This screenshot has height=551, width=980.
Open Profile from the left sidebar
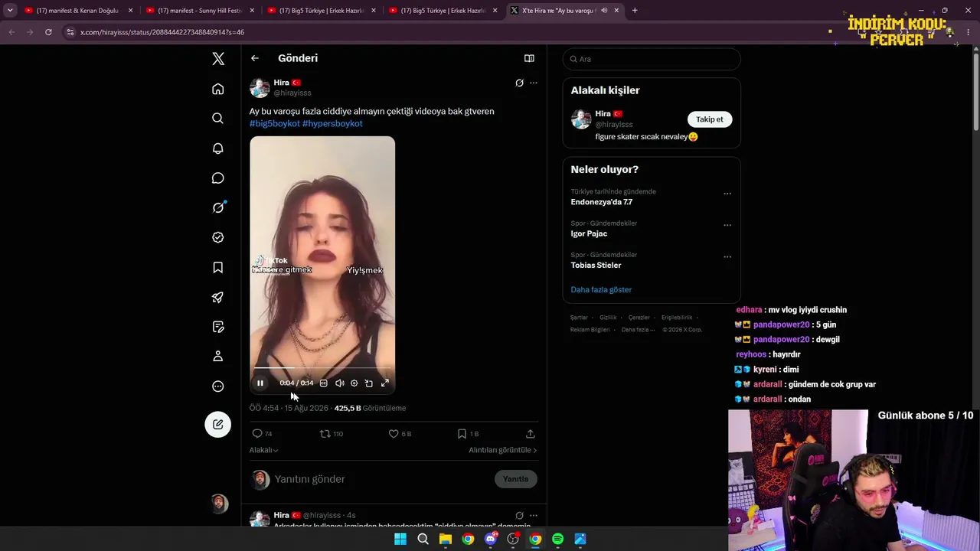[218, 357]
